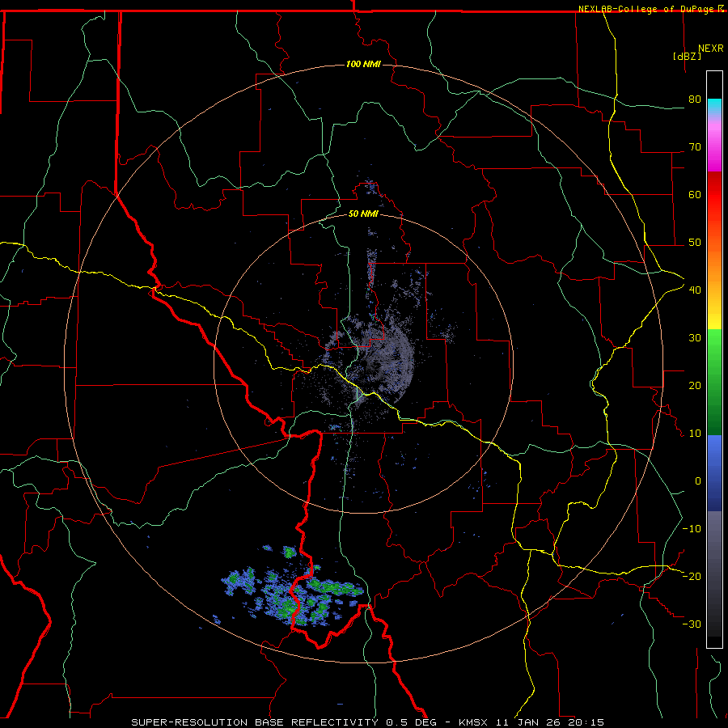Image resolution: width=728 pixels, height=728 pixels.
Task: Click the 30 dBZ scale value
Action: click(695, 338)
